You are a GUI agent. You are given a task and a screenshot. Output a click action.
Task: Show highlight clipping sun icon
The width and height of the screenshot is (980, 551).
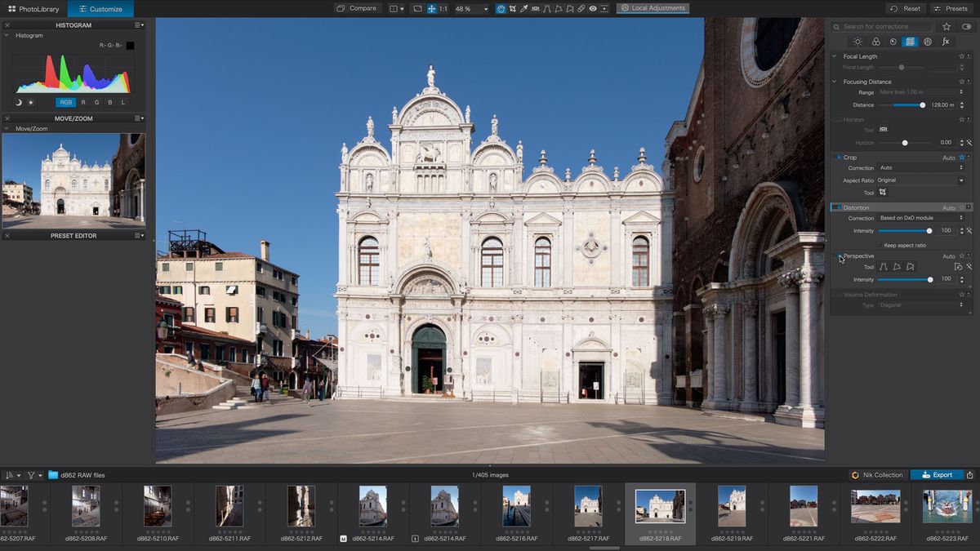[31, 102]
